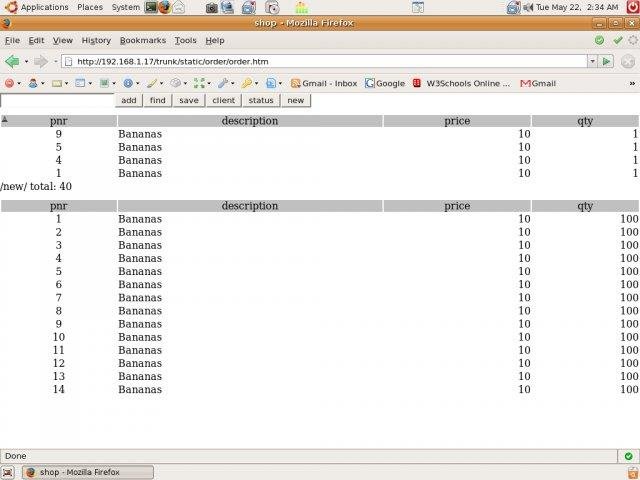Viewport: 640px width, 480px height.
Task: Click the client button
Action: 224,100
